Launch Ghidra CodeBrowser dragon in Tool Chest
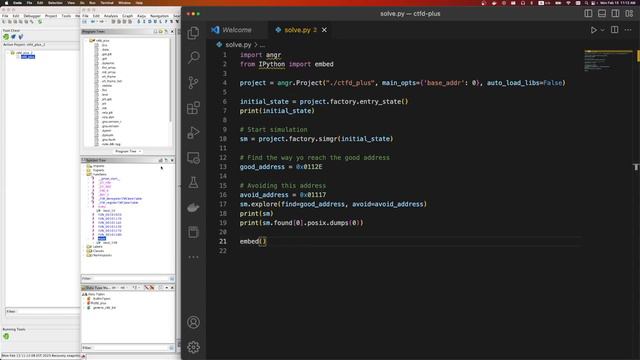640x360 pixels. (x=6, y=37)
